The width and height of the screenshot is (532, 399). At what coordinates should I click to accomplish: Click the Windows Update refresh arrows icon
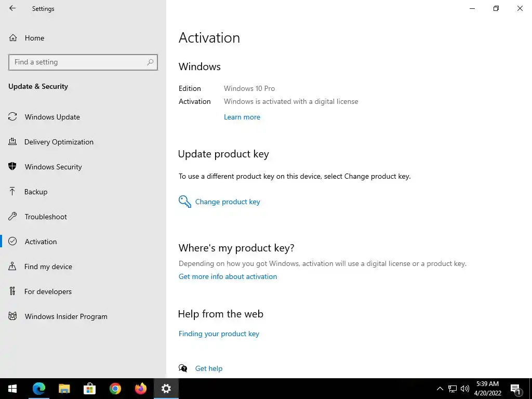tap(12, 117)
